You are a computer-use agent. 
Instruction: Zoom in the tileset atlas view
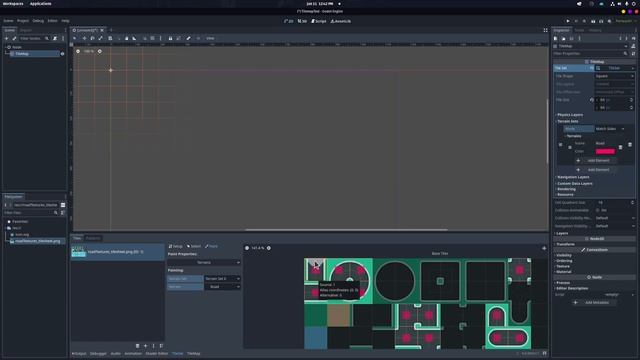coord(269,248)
